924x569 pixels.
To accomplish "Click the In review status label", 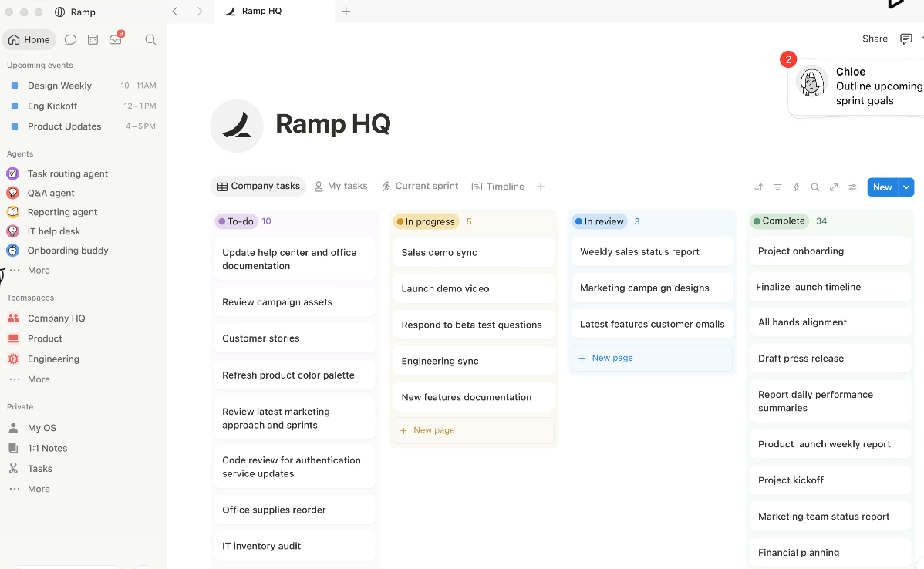I will point(599,221).
